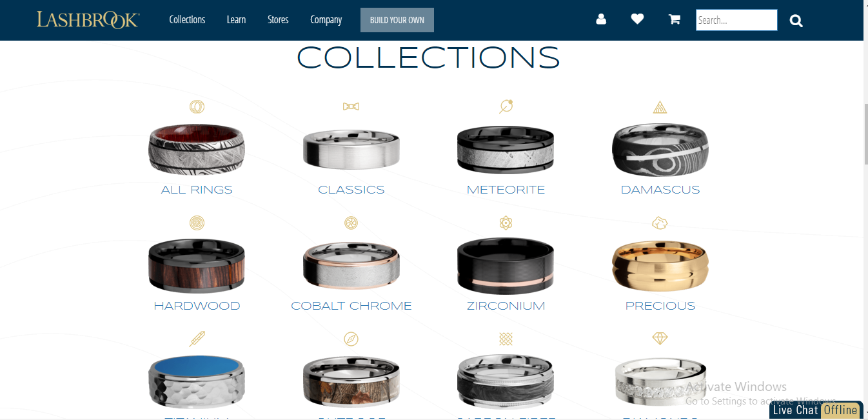The image size is (868, 420).
Task: Click the nugget icon above Precious
Action: [x=660, y=223]
